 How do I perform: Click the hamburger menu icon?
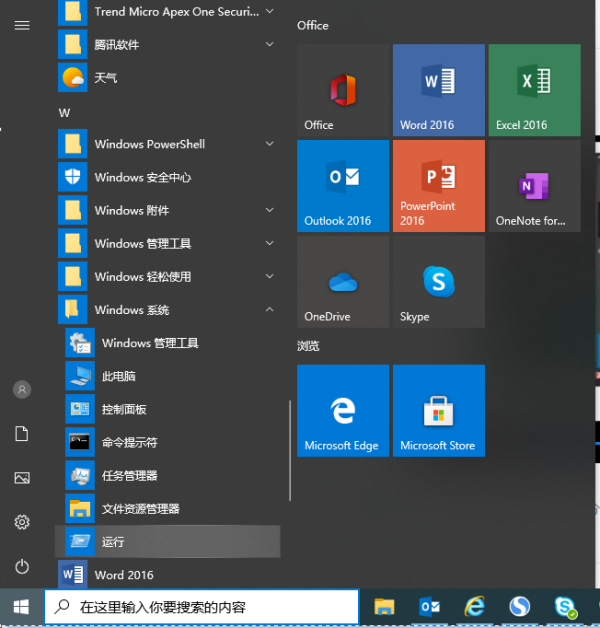click(x=22, y=26)
